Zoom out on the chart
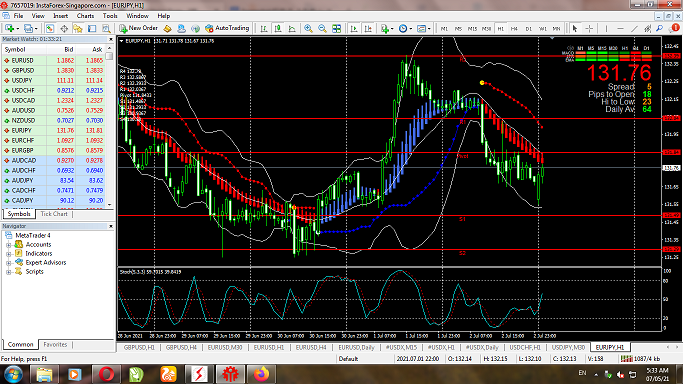683x384 pixels. pyautogui.click(x=322, y=28)
